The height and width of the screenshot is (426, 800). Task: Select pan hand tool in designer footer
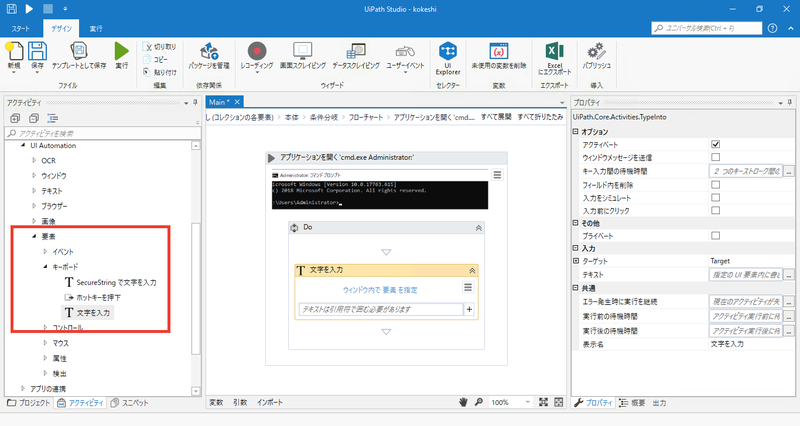point(463,403)
